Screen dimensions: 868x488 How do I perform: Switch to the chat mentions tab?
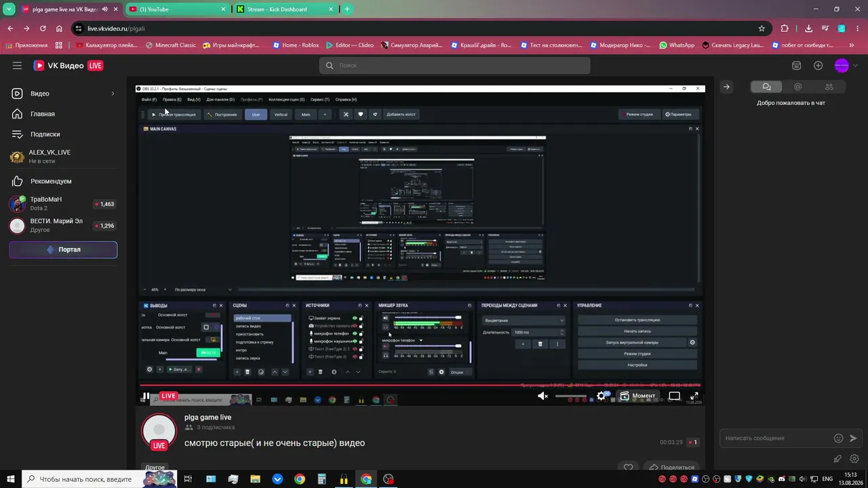[797, 87]
